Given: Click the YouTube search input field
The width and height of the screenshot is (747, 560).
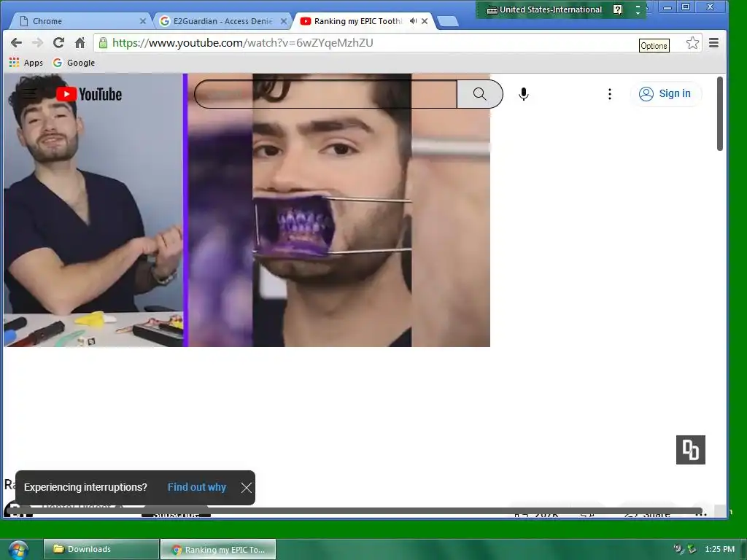Looking at the screenshot, I should point(325,94).
